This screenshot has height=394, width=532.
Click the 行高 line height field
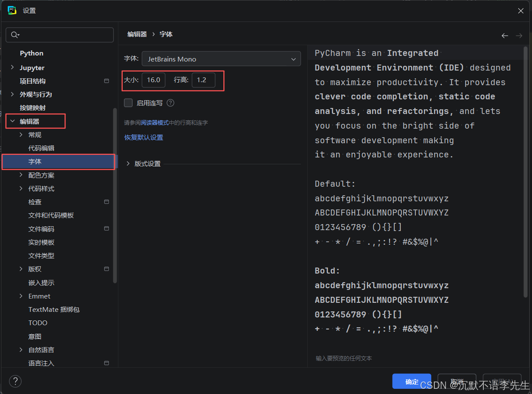point(204,80)
